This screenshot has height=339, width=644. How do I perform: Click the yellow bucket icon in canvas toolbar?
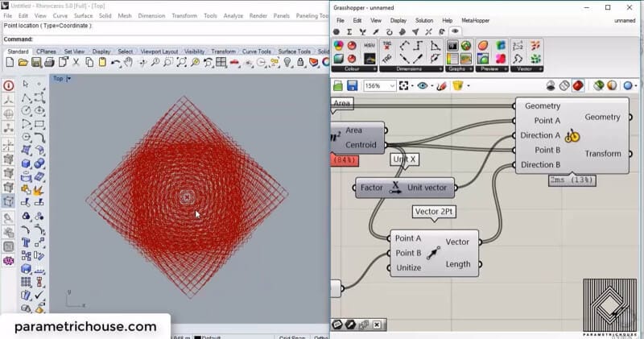[458, 85]
